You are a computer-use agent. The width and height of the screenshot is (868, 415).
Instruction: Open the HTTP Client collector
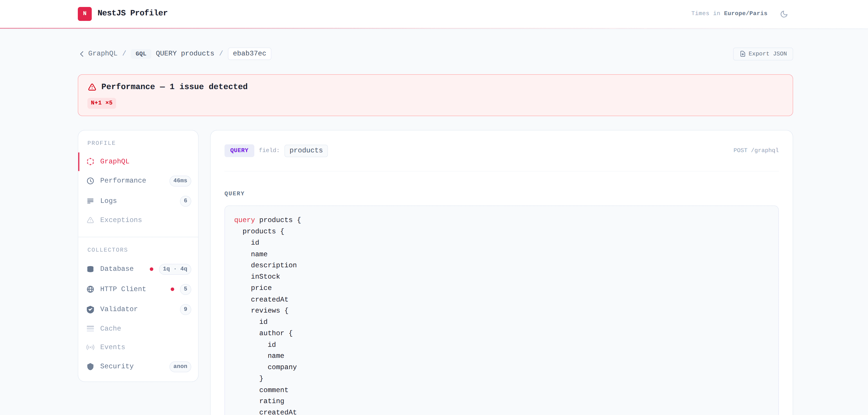(x=138, y=289)
